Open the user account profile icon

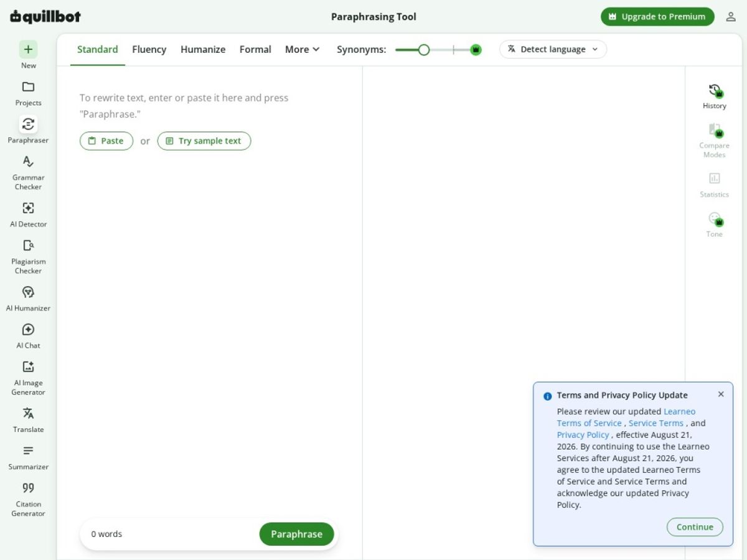(x=731, y=17)
